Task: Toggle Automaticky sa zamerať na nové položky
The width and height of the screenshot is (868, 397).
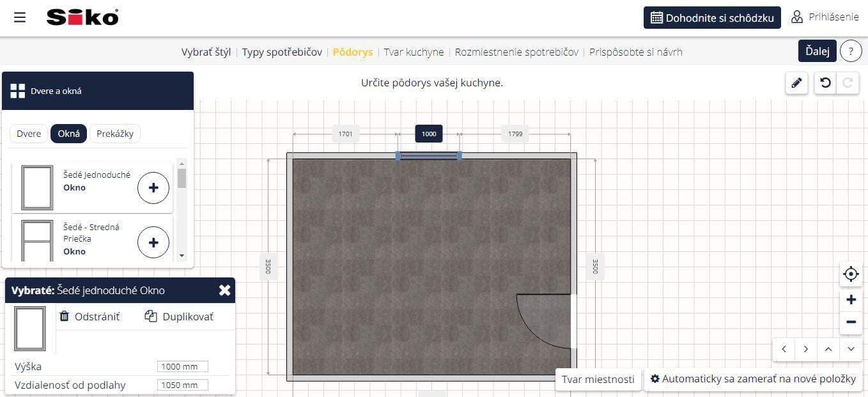Action: click(x=753, y=379)
